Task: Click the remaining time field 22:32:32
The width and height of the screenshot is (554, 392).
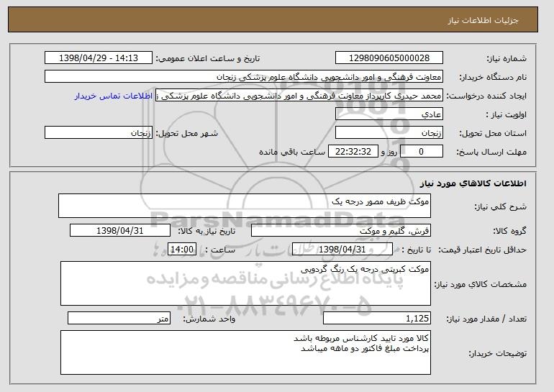Action: [353, 152]
